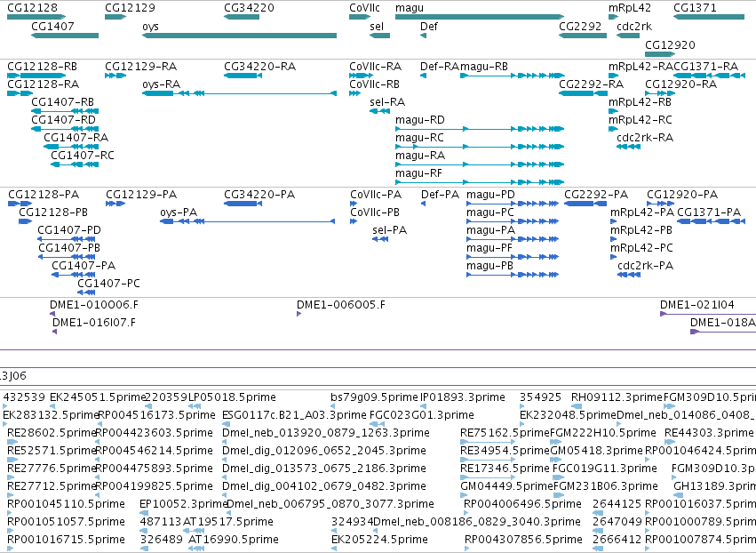Viewport: 756px width, 553px height.
Task: Click the CG12129-PA protein label
Action: tap(141, 194)
